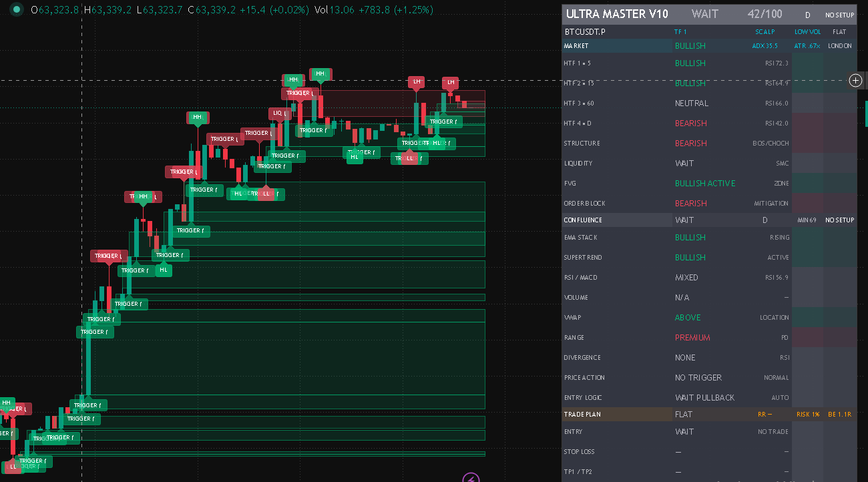This screenshot has width=868, height=482.
Task: Click the MIXED status cell
Action: 686,278
